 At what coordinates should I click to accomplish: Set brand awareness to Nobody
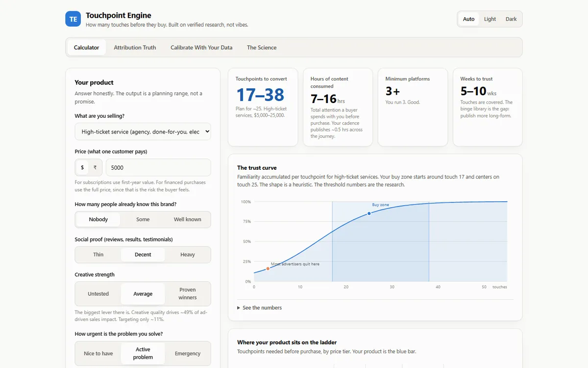pyautogui.click(x=98, y=219)
